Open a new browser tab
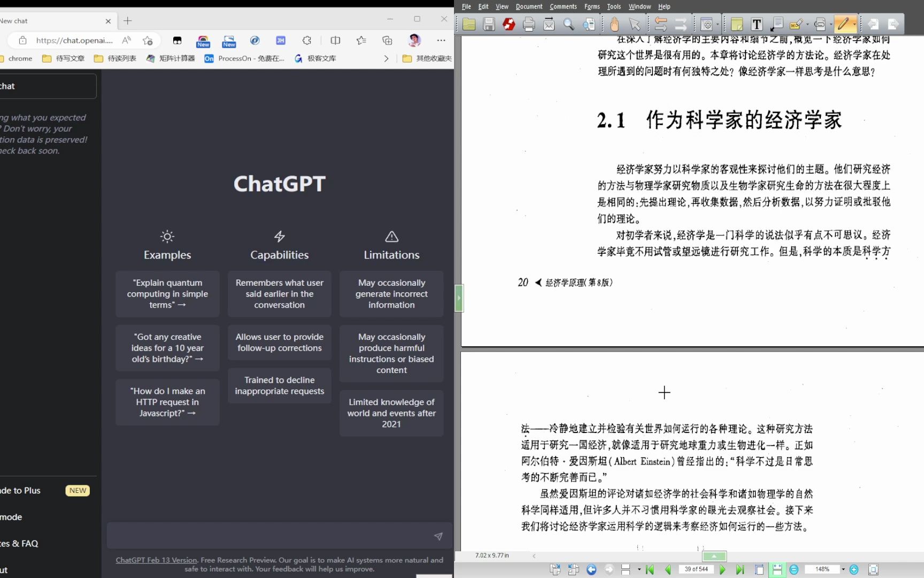Image resolution: width=924 pixels, height=578 pixels. [127, 21]
